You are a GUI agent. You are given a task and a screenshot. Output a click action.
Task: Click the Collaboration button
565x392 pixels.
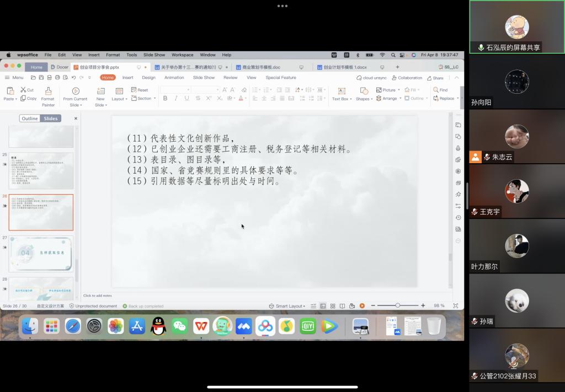[x=407, y=78]
